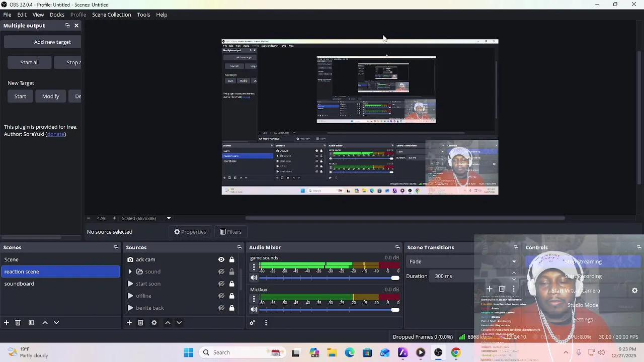Undock the Scene Transitions panel
The image size is (644, 362).
[516, 247]
